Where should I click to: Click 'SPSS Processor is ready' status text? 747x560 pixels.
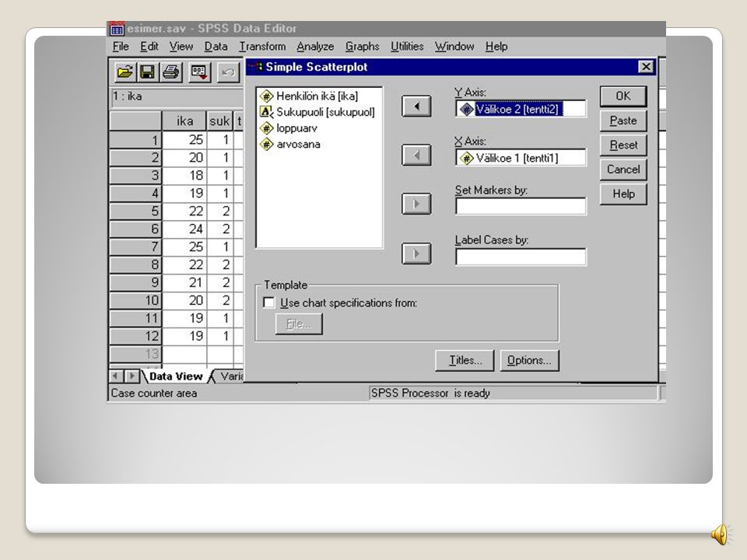pos(430,394)
